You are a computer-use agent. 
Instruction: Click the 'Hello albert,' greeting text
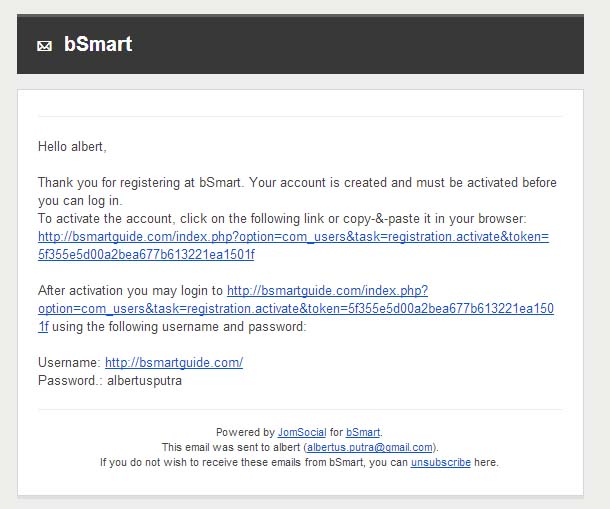(x=72, y=147)
